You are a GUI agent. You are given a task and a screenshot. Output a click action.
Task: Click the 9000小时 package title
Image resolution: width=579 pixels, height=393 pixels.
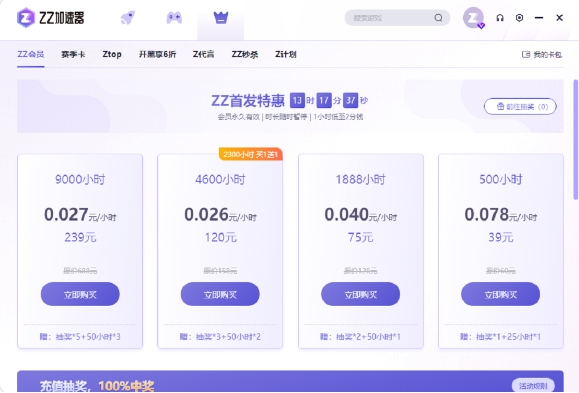click(x=80, y=180)
